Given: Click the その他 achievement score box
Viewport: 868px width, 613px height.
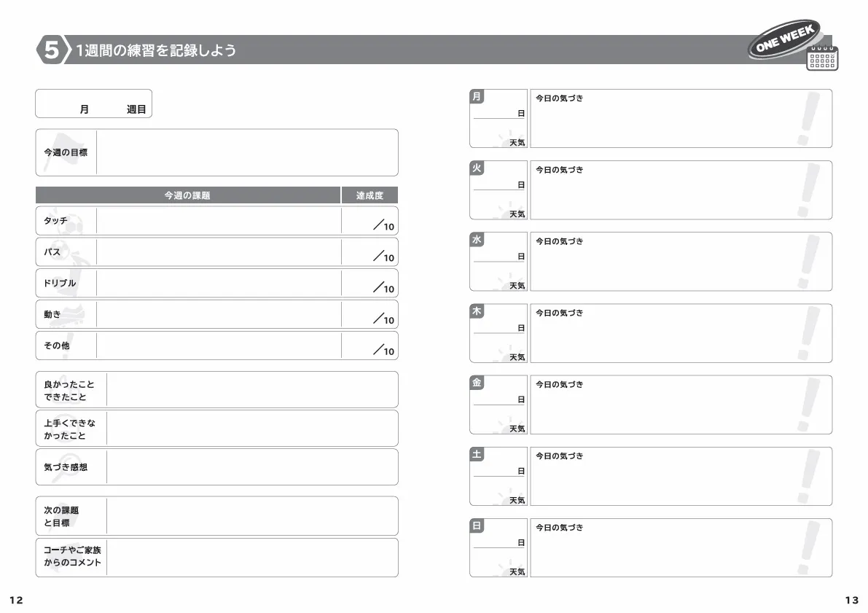Looking at the screenshot, I should coord(370,346).
